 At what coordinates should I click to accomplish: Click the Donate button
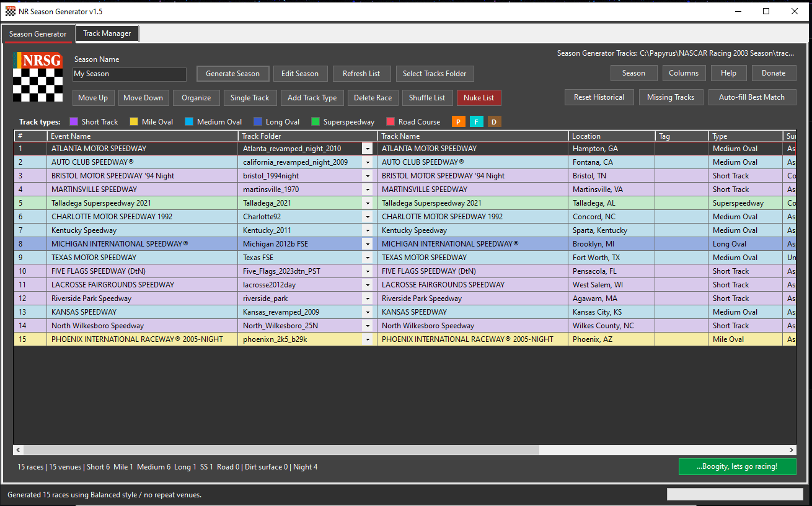click(x=774, y=73)
